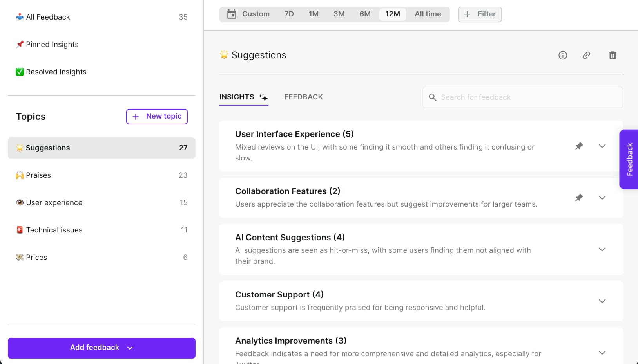Viewport: 638px width, 364px height.
Task: Pin the Collaboration Features insight
Action: [x=579, y=198]
